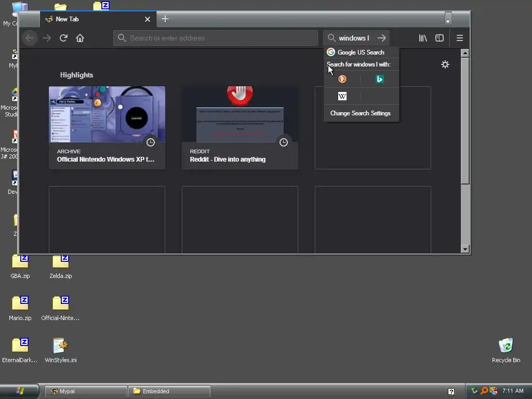
Task: Open the Library bookshelf icon
Action: click(x=423, y=38)
